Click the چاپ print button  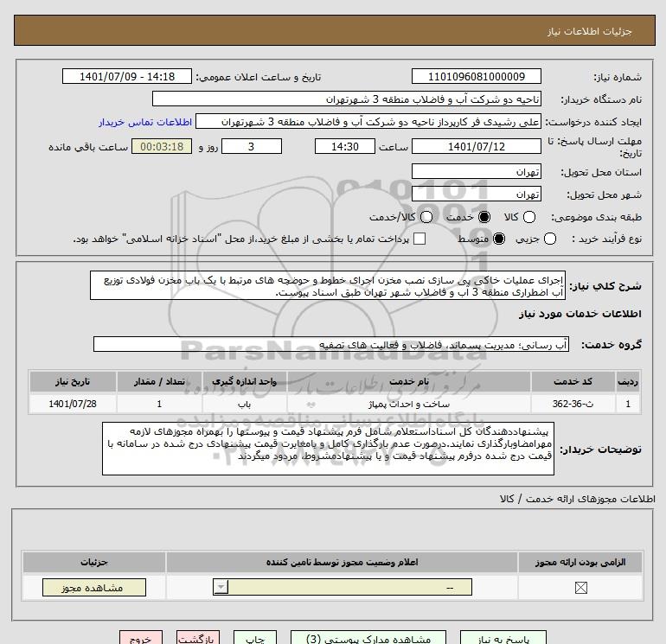pos(255,638)
